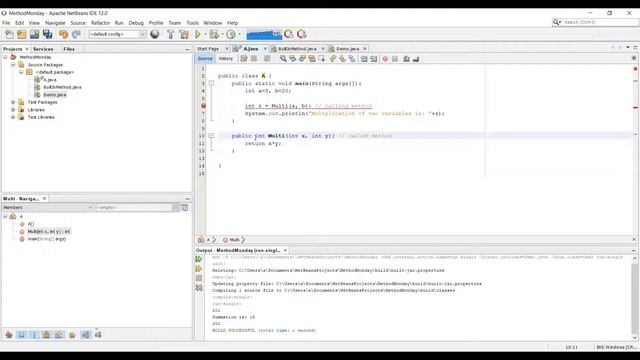Toggle Sort by Name in Navigator

pyautogui.click(x=85, y=335)
